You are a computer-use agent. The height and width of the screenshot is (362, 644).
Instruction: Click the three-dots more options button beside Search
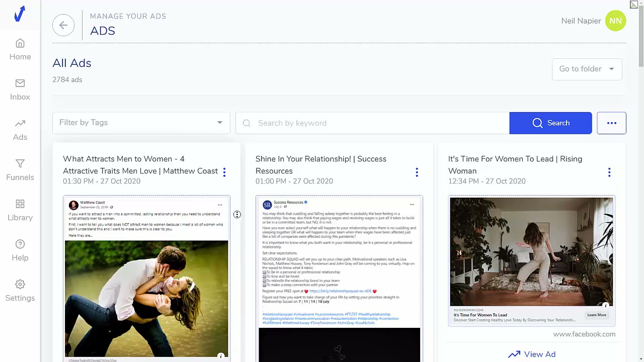(x=612, y=123)
